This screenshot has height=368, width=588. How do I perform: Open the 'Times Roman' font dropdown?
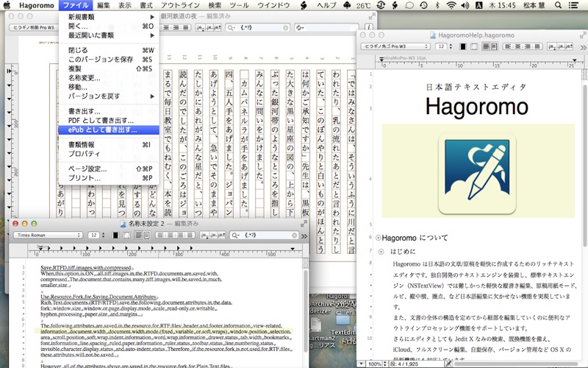(x=48, y=235)
